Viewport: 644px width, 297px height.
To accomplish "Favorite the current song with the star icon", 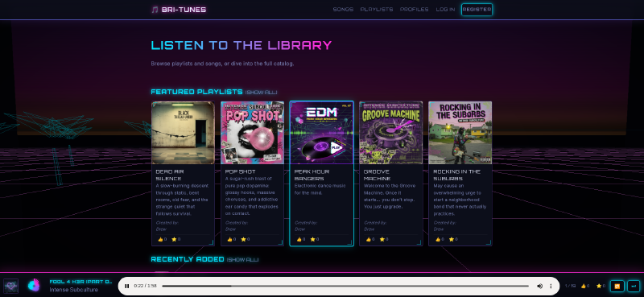I will pos(598,286).
